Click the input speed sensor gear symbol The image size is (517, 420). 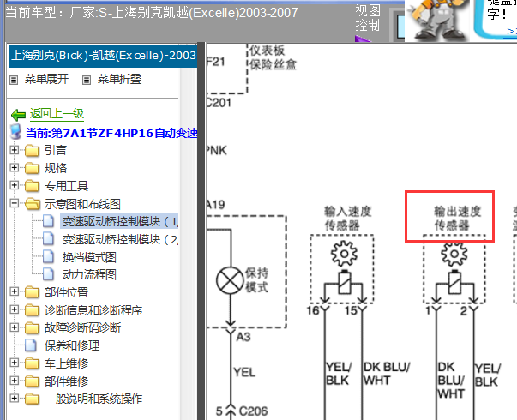click(x=344, y=254)
